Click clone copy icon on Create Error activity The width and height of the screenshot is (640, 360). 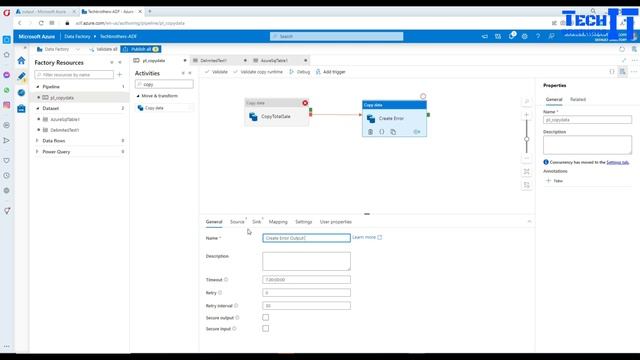[393, 132]
